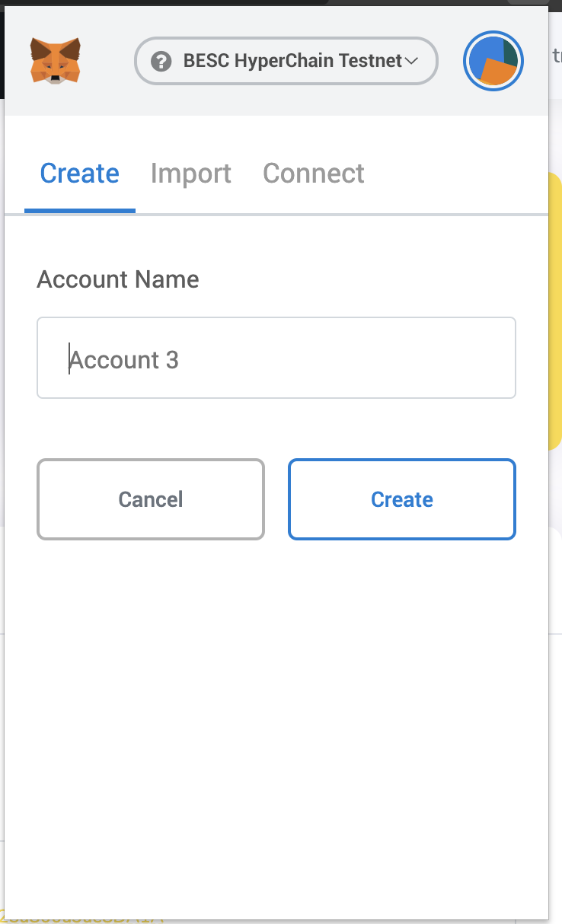Click the partial "tr" text beside avatar

pyautogui.click(x=557, y=56)
